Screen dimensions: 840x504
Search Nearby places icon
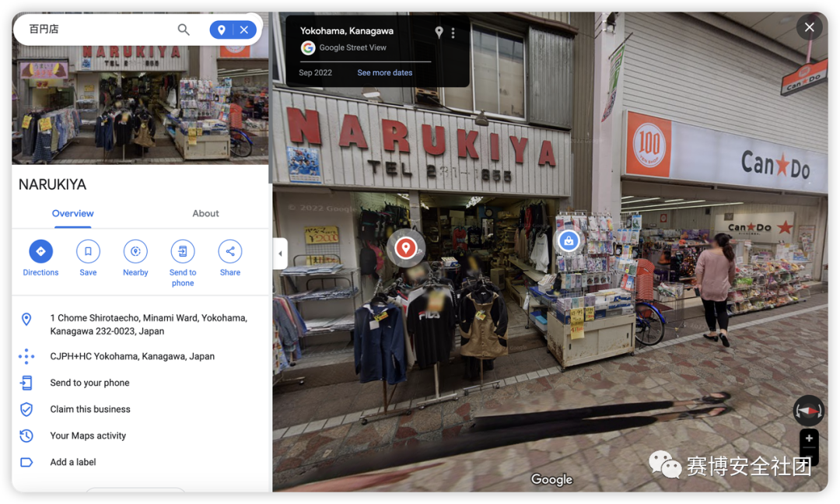point(135,251)
